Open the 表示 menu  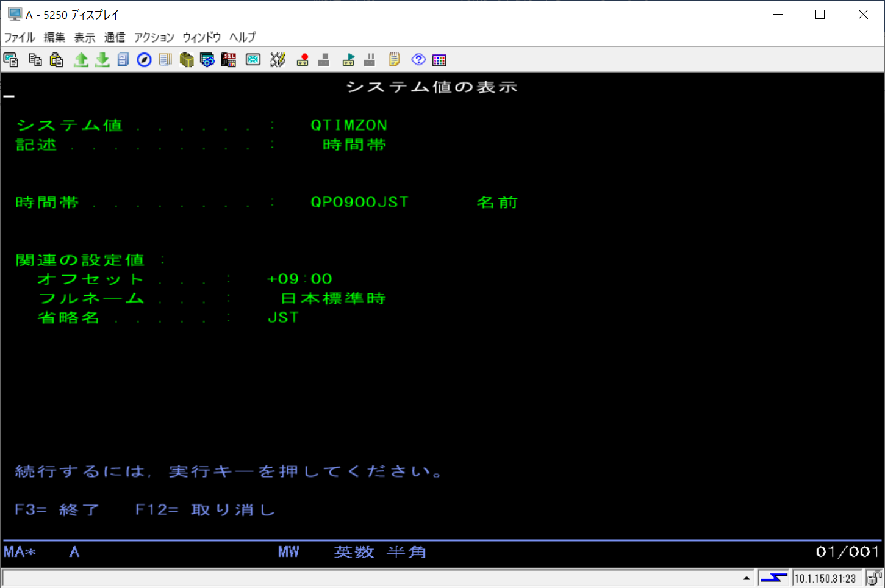pos(85,37)
